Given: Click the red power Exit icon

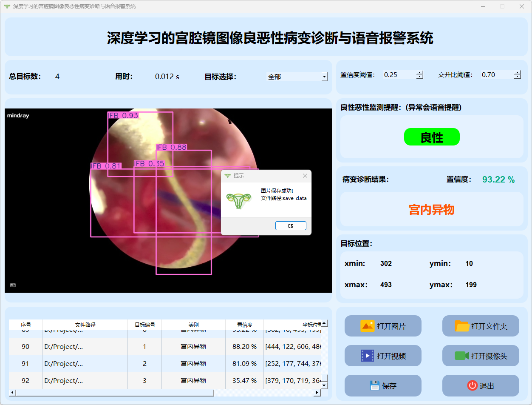Looking at the screenshot, I should coord(472,385).
